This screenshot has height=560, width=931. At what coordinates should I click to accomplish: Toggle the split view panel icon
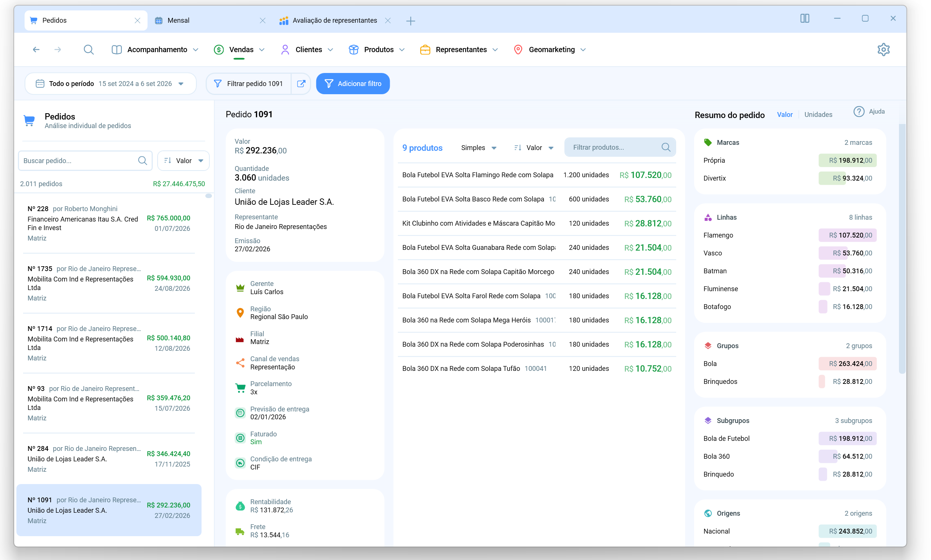coord(805,19)
